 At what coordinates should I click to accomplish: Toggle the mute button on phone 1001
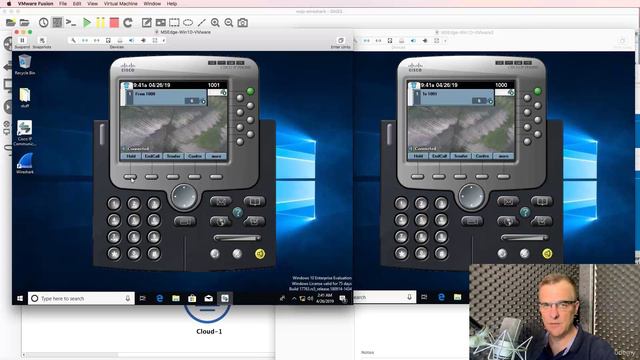click(x=237, y=253)
